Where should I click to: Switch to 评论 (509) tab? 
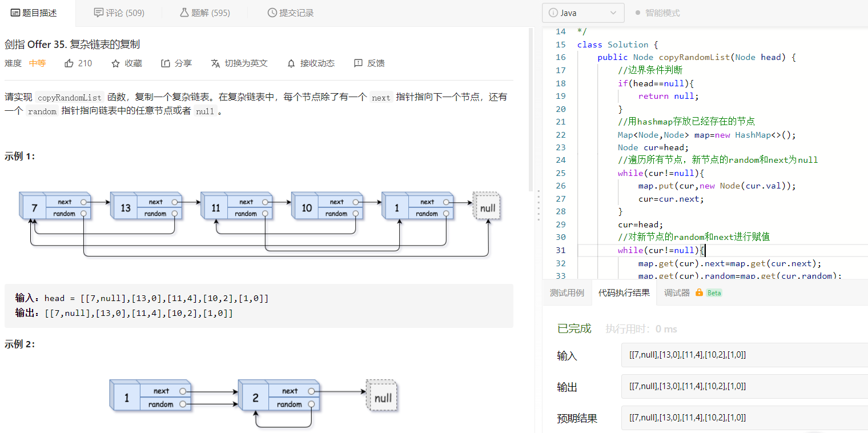tap(119, 13)
